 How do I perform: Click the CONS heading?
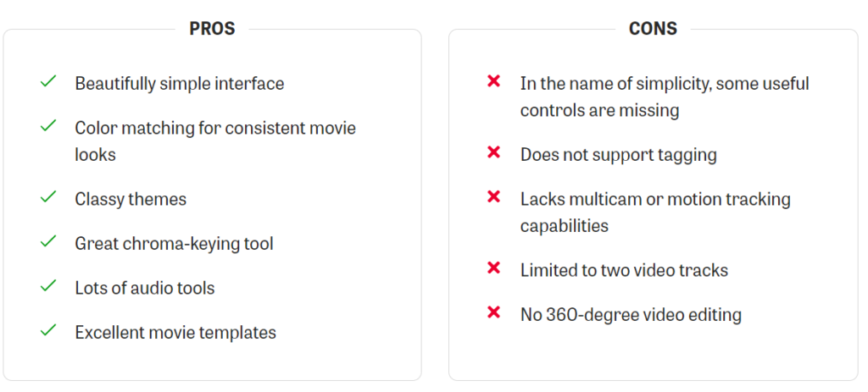click(653, 29)
